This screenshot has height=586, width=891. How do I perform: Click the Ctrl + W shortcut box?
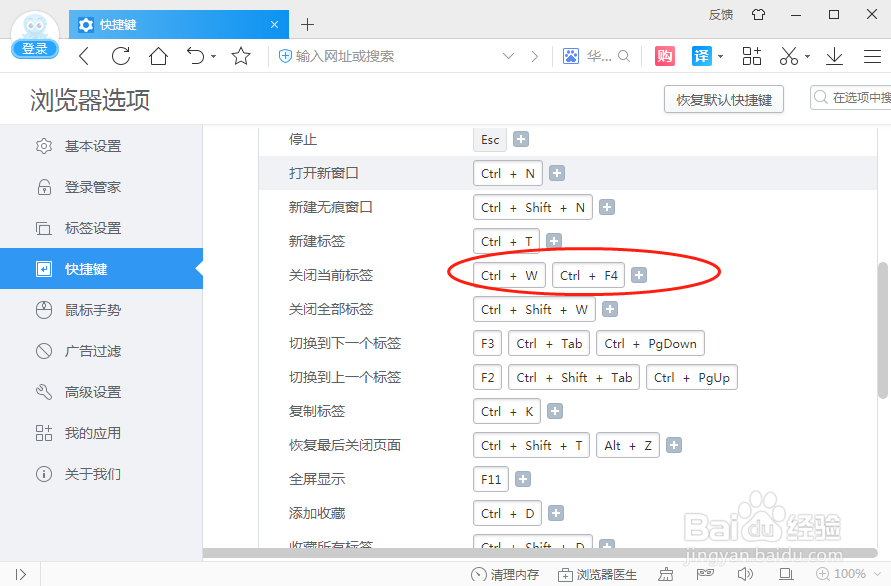coord(509,276)
